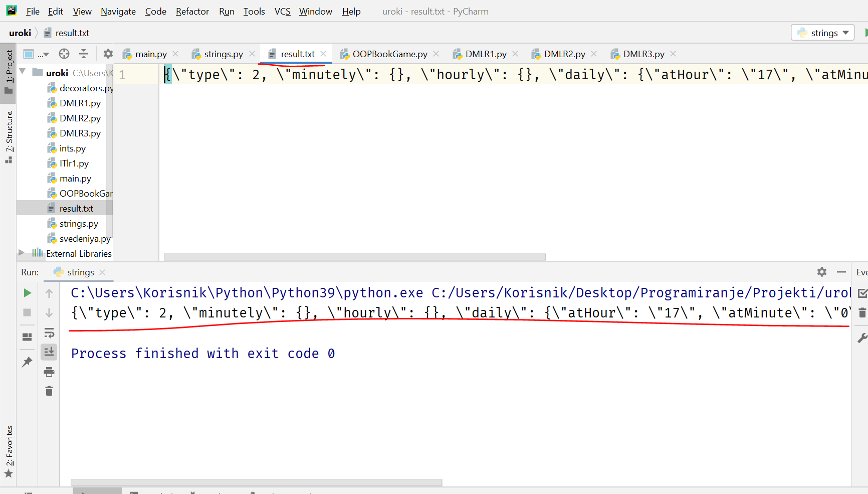Hide the Run tool window
Viewport: 868px width, 494px height.
841,272
